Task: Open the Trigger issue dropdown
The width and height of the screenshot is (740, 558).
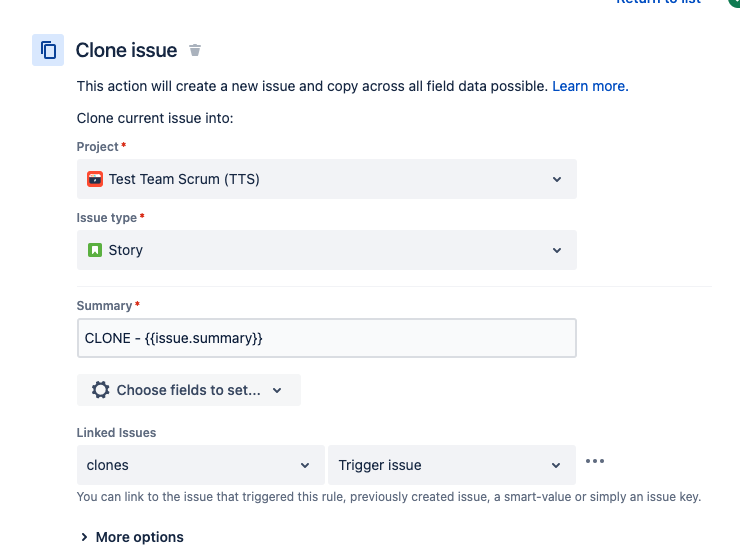Action: [452, 465]
